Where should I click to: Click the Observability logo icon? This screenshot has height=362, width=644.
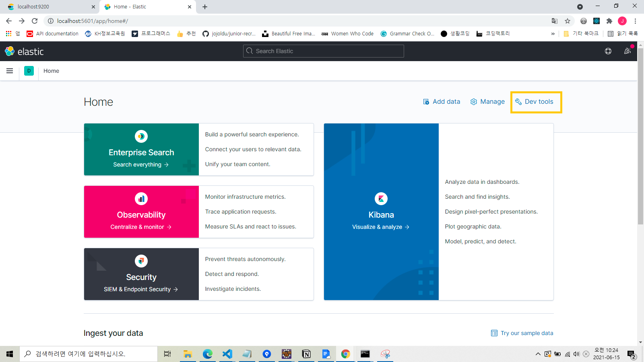point(141,199)
